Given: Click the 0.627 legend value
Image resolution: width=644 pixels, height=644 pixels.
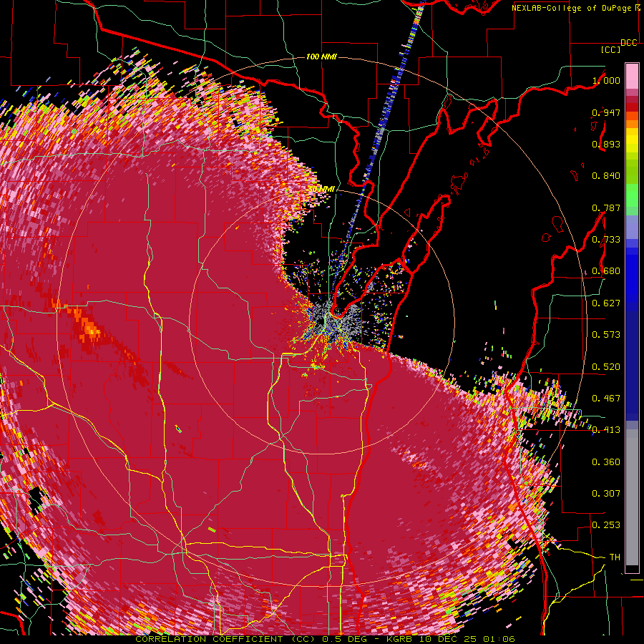Looking at the screenshot, I should pyautogui.click(x=606, y=303).
